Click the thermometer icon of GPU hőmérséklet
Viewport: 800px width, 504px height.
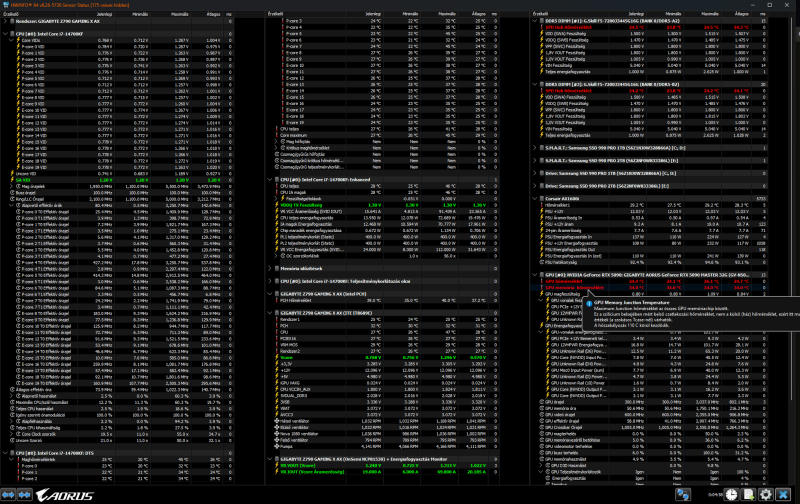coord(542,282)
